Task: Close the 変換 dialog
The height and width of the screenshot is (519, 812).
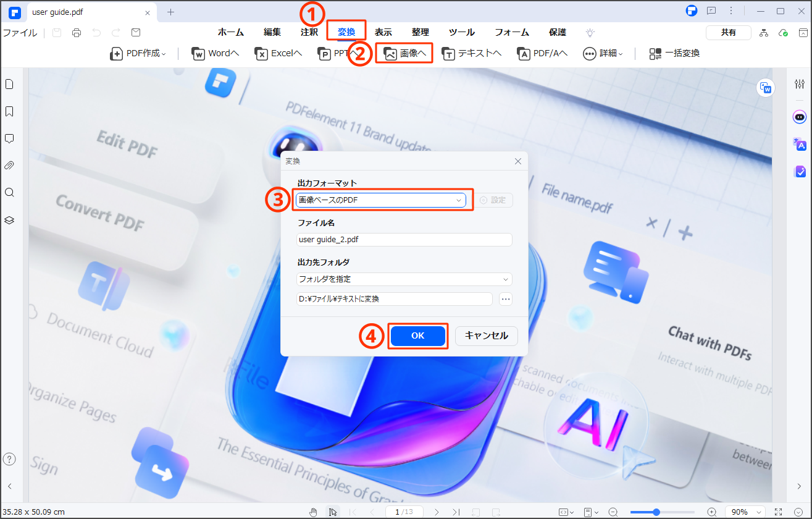Action: point(518,161)
